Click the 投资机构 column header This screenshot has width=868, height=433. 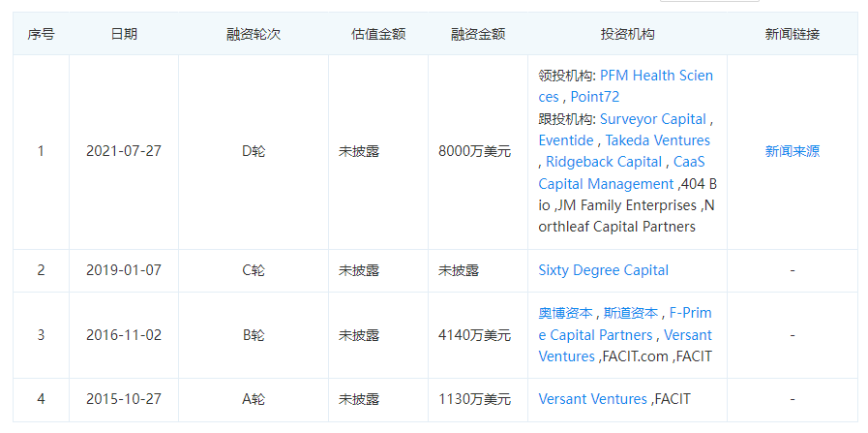click(627, 34)
